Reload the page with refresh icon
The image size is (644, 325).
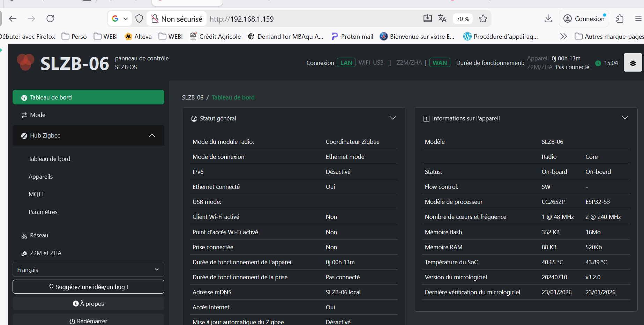[50, 19]
